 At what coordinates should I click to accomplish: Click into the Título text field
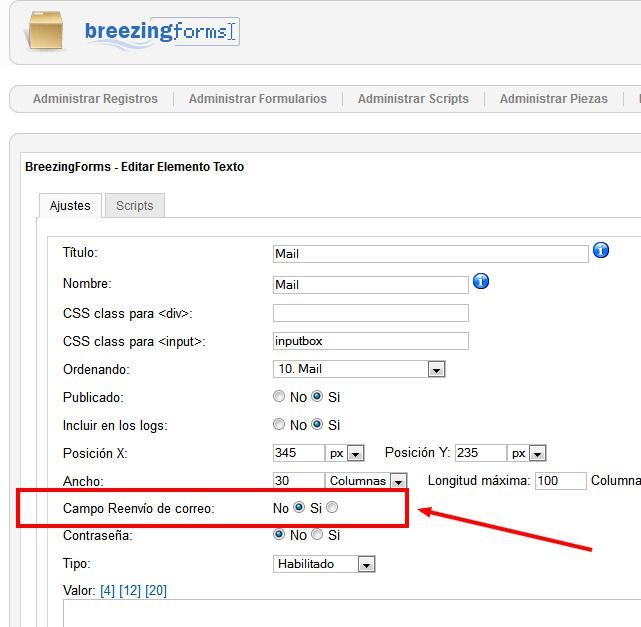[430, 254]
